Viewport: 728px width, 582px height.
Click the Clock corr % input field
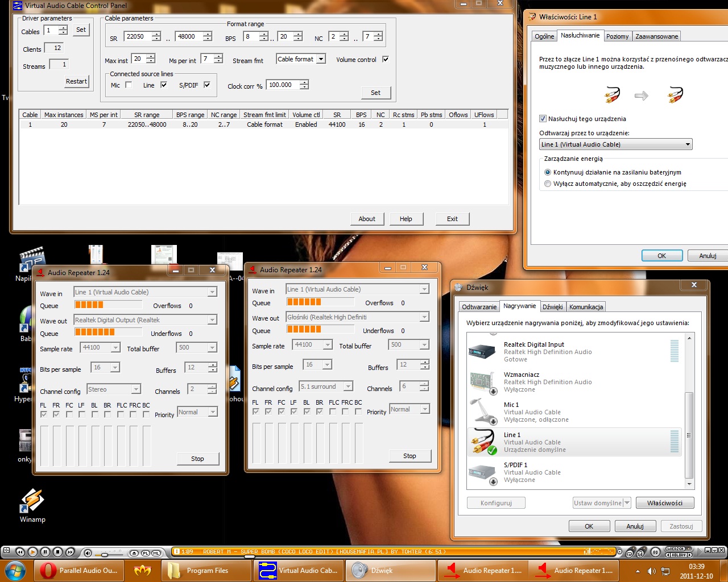pyautogui.click(x=282, y=85)
